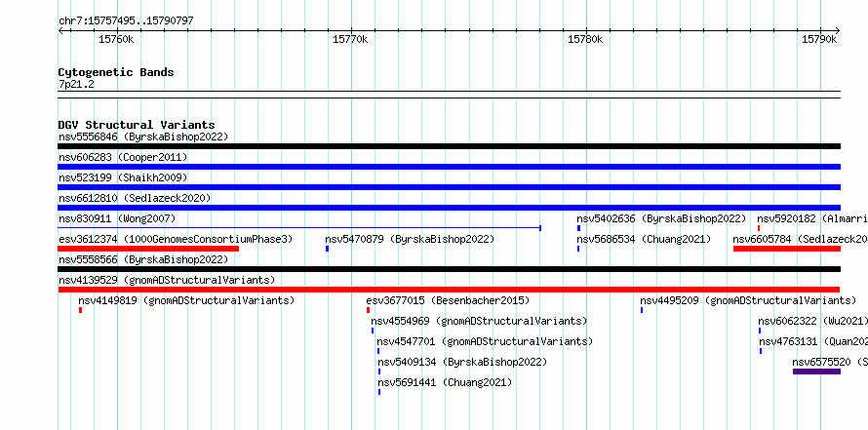
Task: Click the 15790k ruler tick label
Action: point(819,39)
